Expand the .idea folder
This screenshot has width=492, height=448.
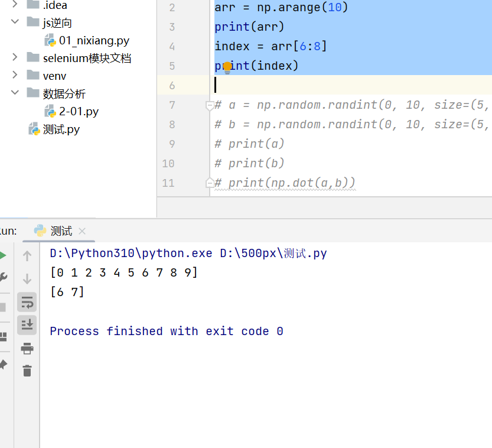point(14,4)
